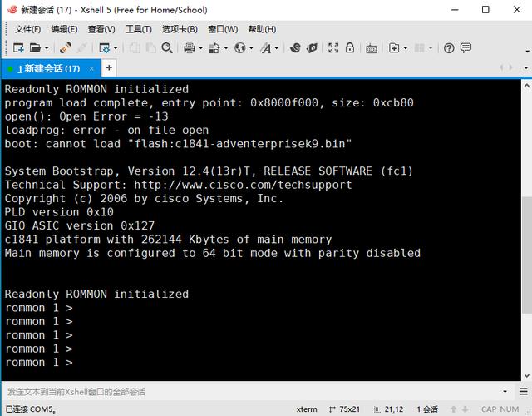Close the 新建会话 (17) tab
The height and width of the screenshot is (416, 532).
[x=91, y=68]
